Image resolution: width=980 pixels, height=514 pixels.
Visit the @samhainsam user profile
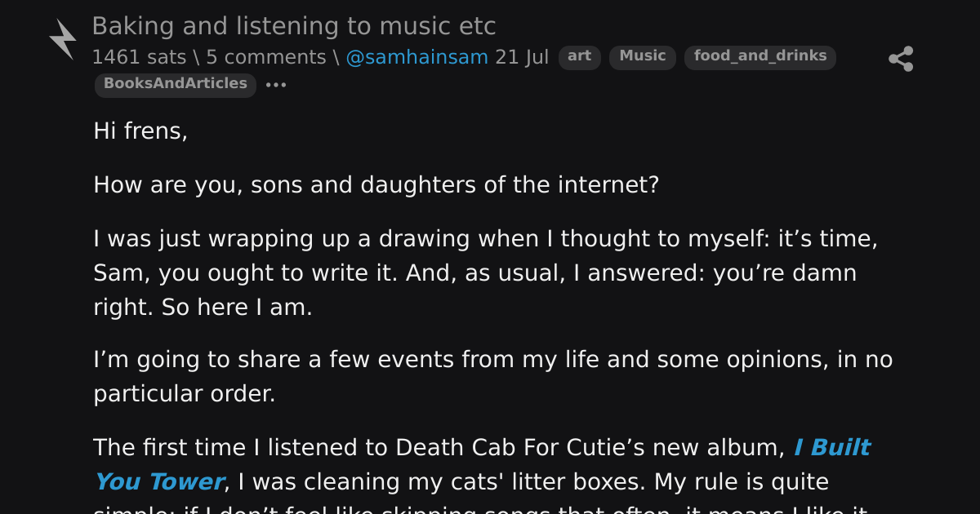(416, 57)
